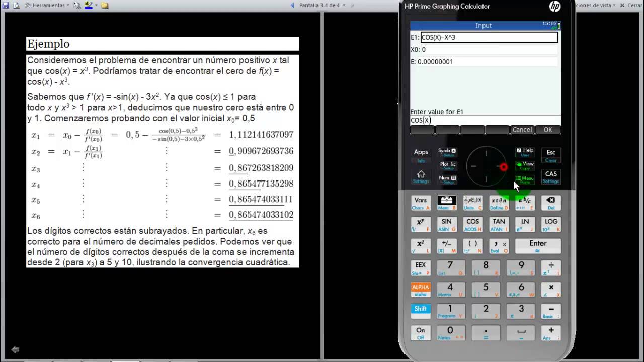Image resolution: width=644 pixels, height=362 pixels.
Task: Click the print preview magnifier icon
Action: [x=16, y=5]
